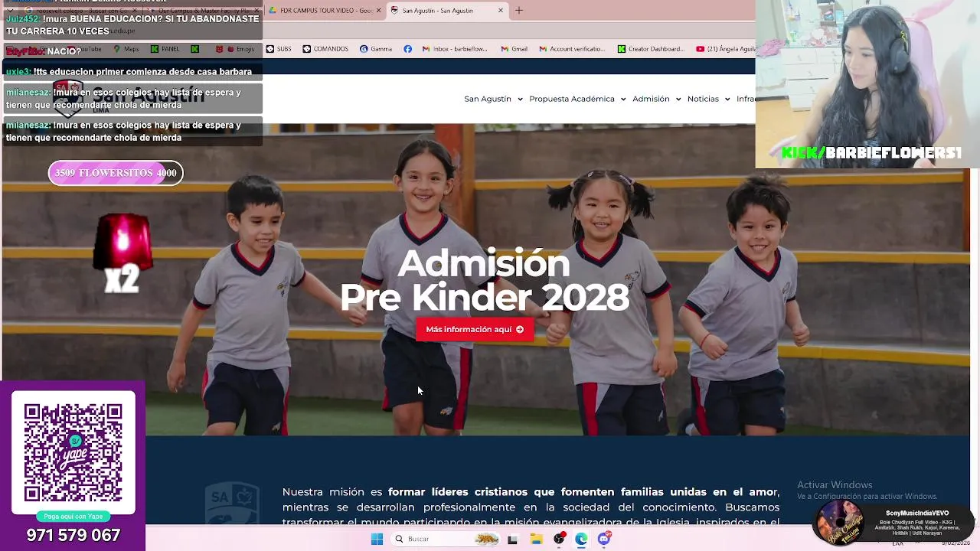Viewport: 980px width, 551px height.
Task: Open the OBS icon in the taskbar
Action: pos(559,539)
